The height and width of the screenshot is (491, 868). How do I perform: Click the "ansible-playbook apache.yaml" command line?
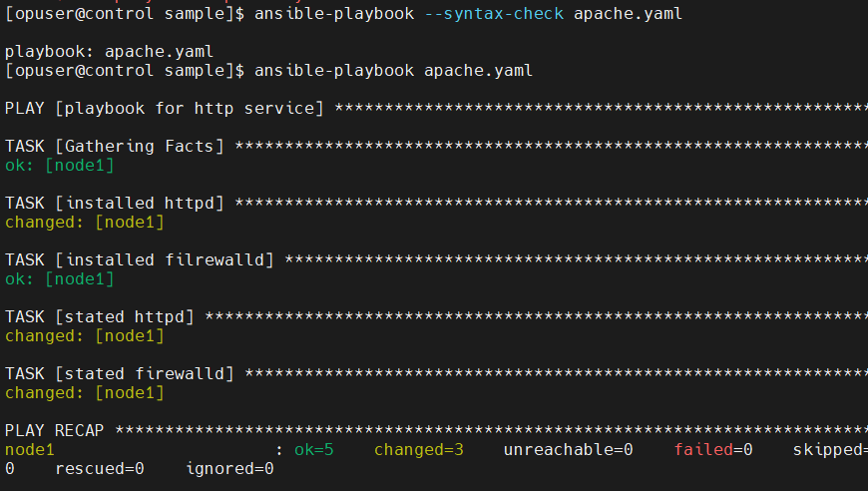coord(393,71)
